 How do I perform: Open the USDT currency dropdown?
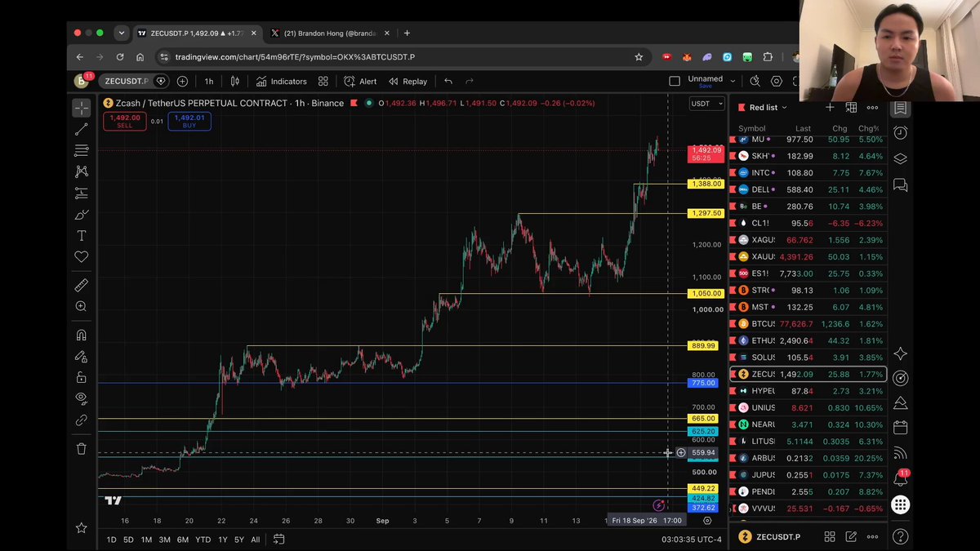[x=707, y=104]
